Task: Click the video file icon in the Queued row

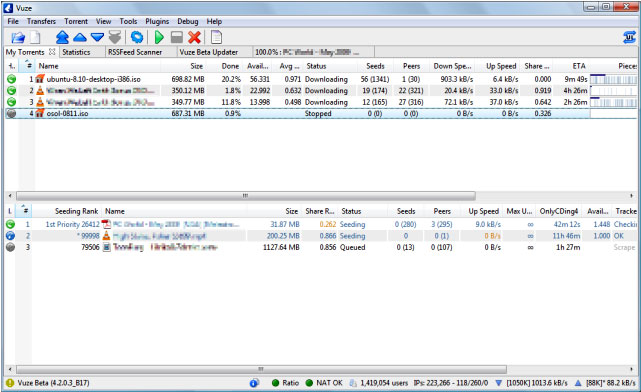Action: point(106,247)
